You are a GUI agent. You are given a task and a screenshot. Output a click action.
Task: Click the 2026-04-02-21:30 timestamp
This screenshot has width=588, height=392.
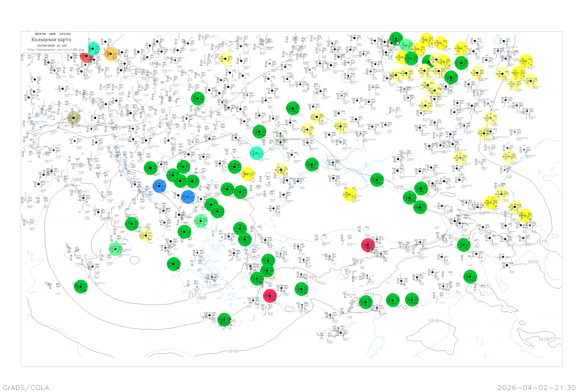(536, 387)
